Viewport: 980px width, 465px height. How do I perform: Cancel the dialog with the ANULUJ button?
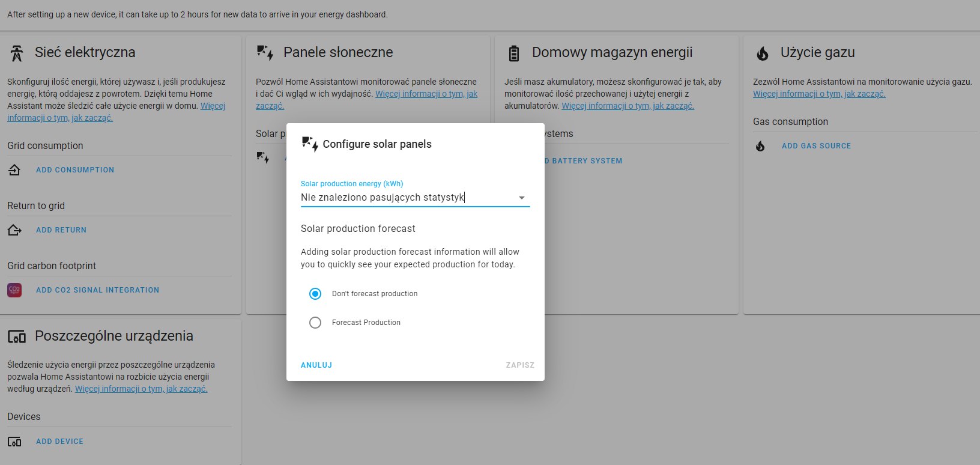(316, 365)
